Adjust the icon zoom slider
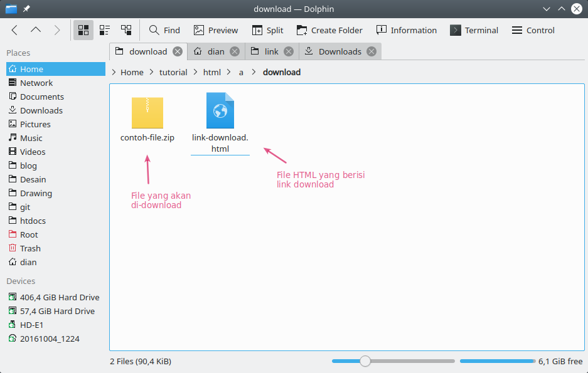 point(365,360)
